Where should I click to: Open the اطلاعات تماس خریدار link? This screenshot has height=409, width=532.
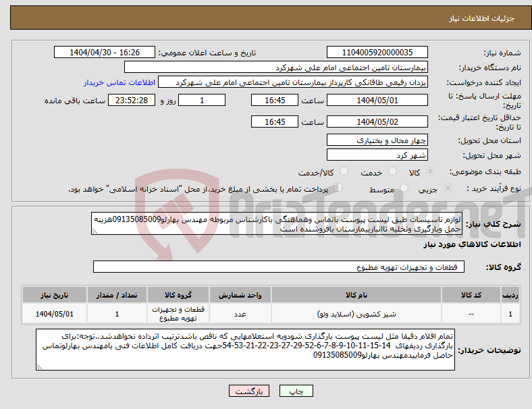point(119,82)
